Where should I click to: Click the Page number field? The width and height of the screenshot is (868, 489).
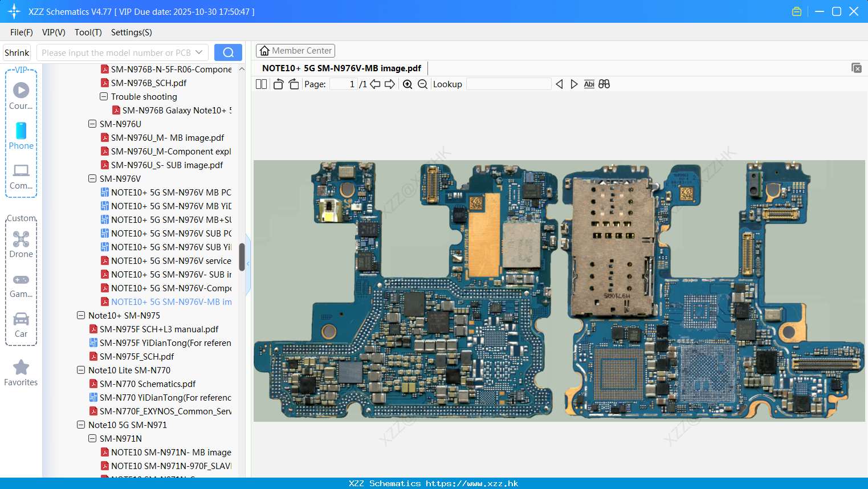[x=344, y=84]
